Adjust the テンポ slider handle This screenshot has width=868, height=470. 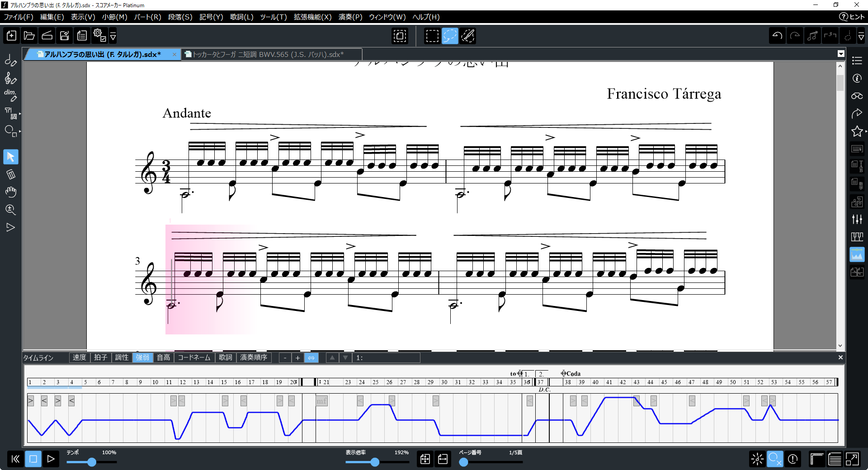91,462
